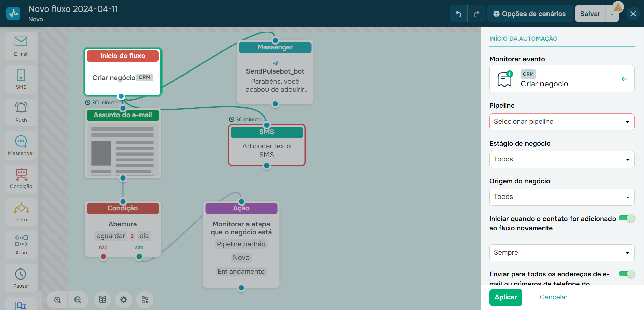This screenshot has width=644, height=310.
Task: Click Opções de cenários button
Action: pyautogui.click(x=530, y=14)
